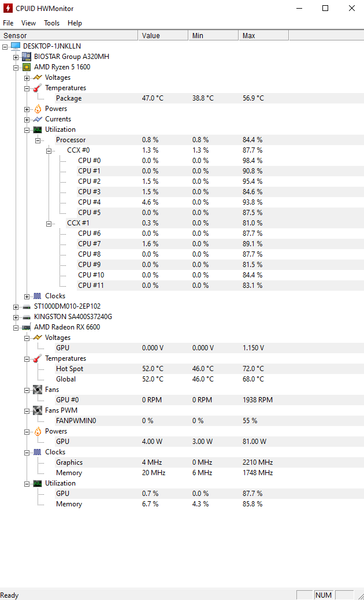Expand the BIOSTAR Group A320MH node

tap(16, 57)
